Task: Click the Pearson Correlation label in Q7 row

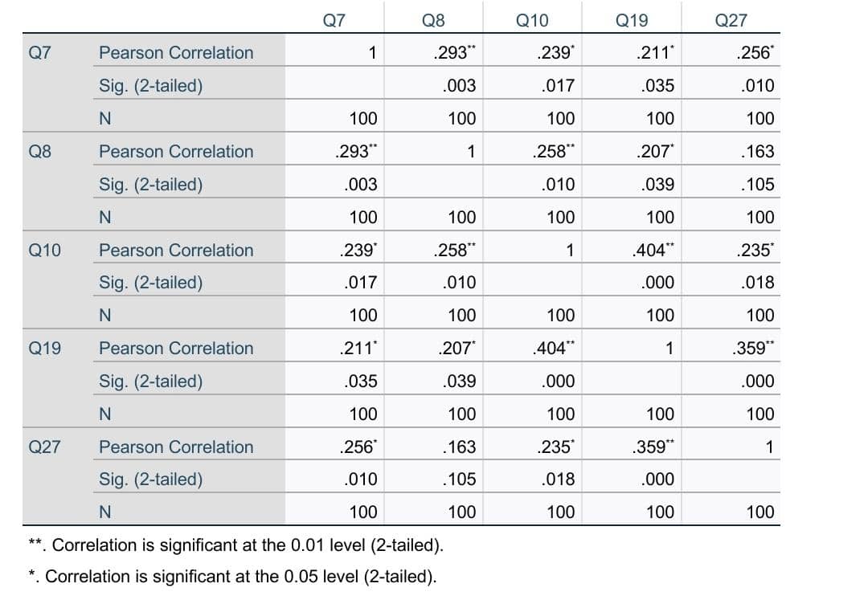Action: pos(175,53)
